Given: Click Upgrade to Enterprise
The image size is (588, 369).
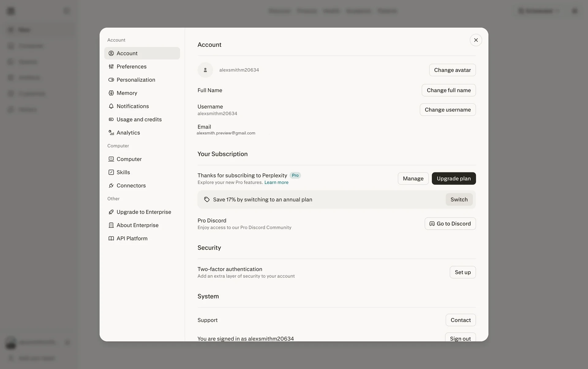Looking at the screenshot, I should [x=142, y=212].
